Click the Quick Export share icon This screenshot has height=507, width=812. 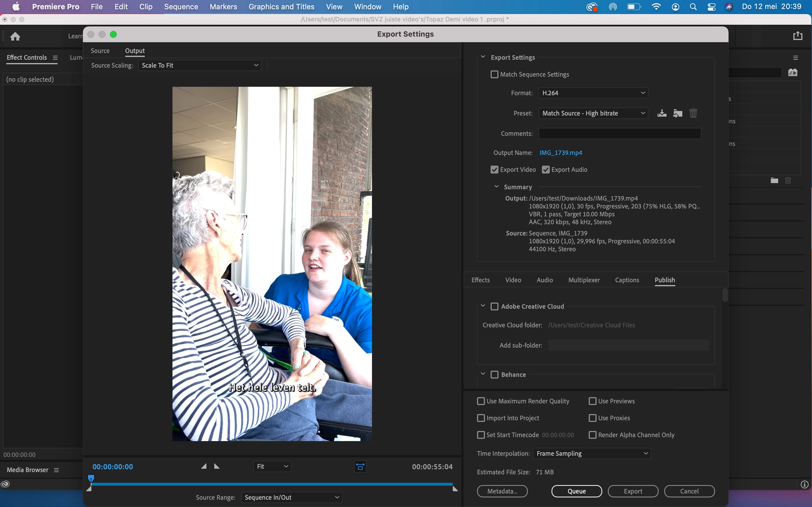click(x=798, y=36)
